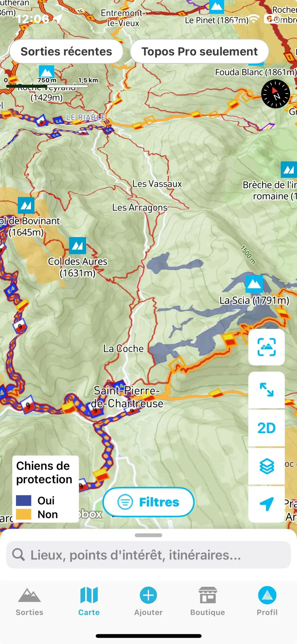The height and width of the screenshot is (644, 297).
Task: Open the map layers selector icon
Action: 267,466
